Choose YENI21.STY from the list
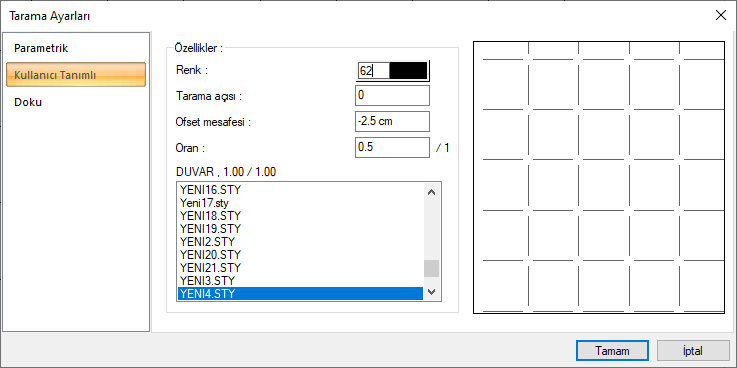This screenshot has width=737, height=368. coord(300,268)
